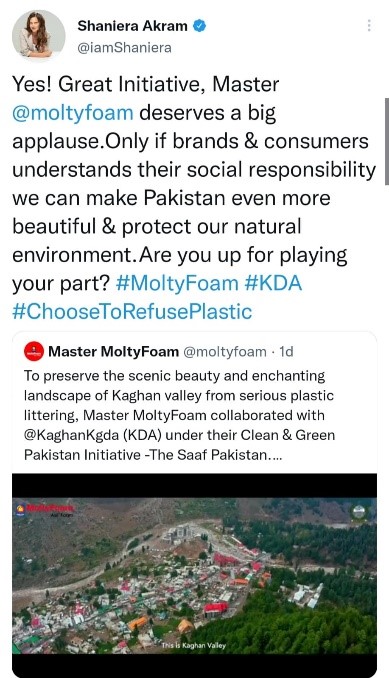Follow the @moltyfoam mention in tweet text
The image size is (389, 678).
(x=73, y=113)
